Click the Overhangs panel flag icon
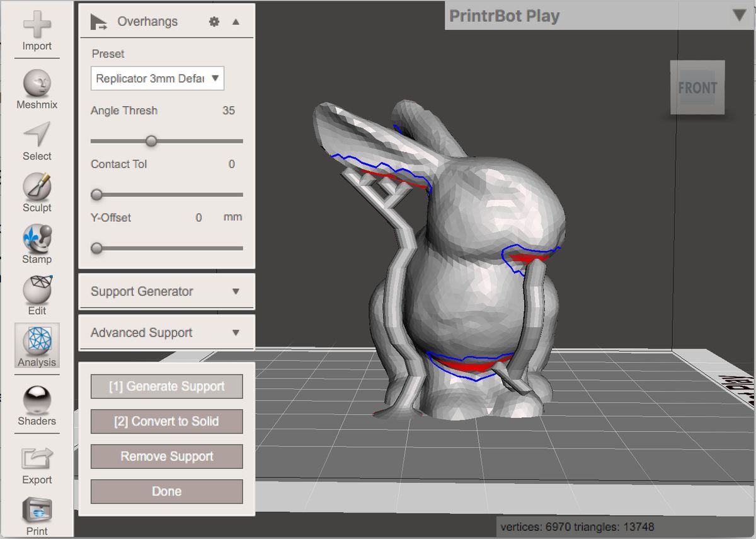Screen dimensions: 756x539 tap(99, 22)
